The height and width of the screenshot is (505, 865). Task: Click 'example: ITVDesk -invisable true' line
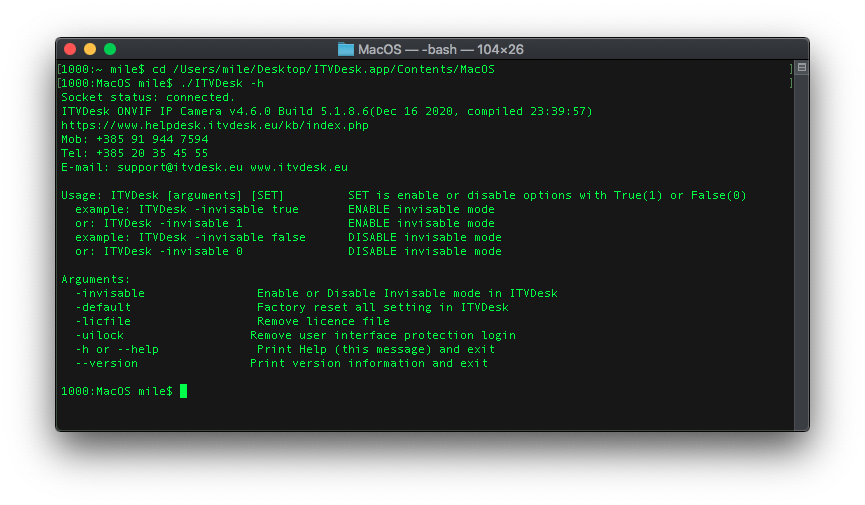(187, 209)
